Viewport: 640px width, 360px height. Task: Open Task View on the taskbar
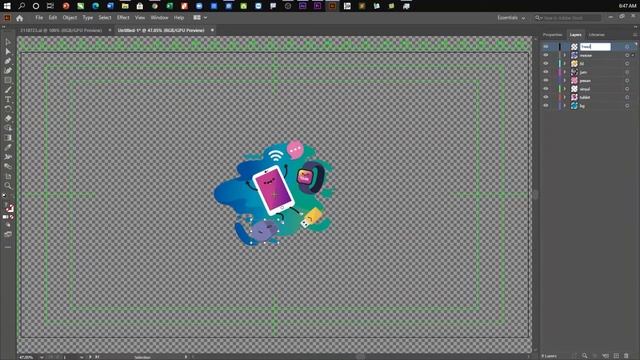click(x=51, y=6)
